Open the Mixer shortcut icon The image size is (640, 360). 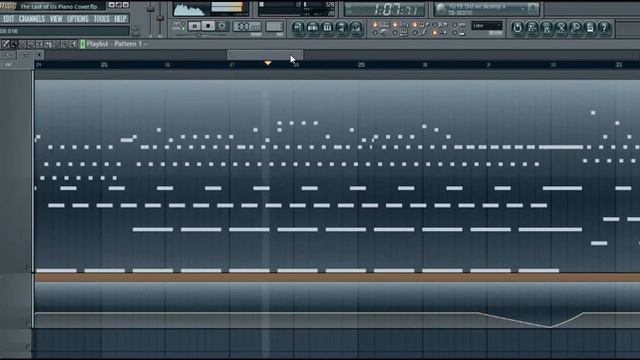pos(356,27)
